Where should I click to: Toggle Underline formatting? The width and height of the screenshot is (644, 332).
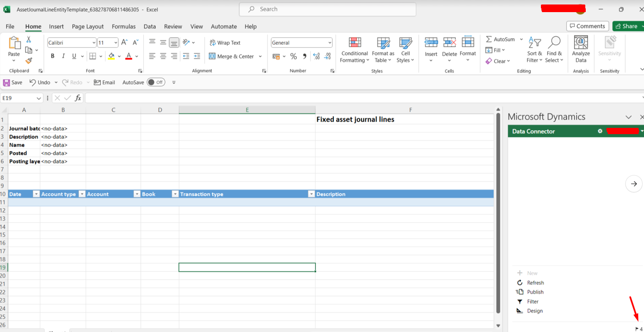click(74, 56)
